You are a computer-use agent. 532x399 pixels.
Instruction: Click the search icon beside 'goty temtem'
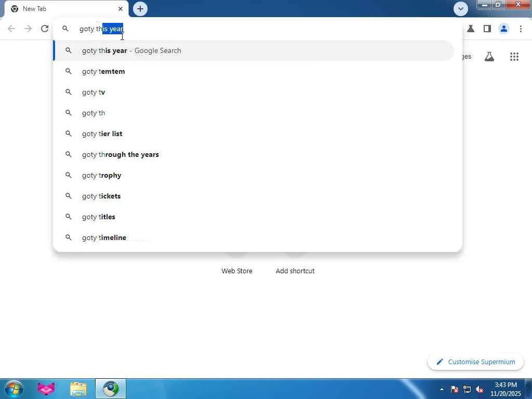[x=69, y=71]
